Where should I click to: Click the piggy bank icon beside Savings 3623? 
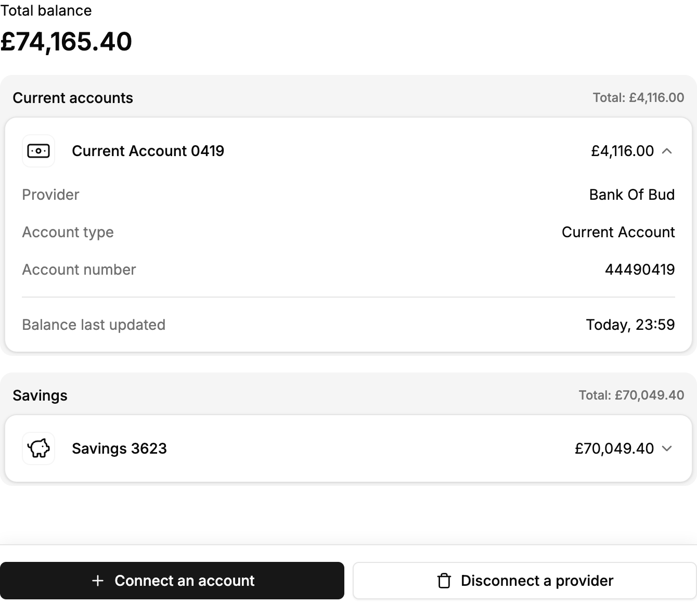pos(38,448)
